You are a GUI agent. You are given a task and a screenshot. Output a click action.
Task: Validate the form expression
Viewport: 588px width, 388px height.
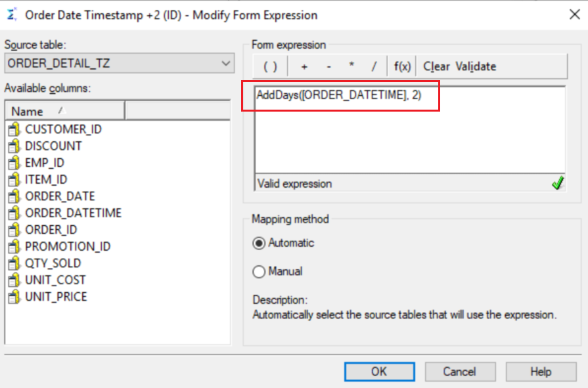click(x=476, y=67)
